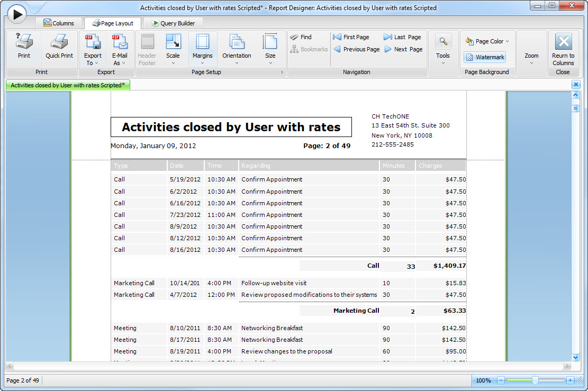Expand the Page Color dropdown arrow
Image resolution: width=588 pixels, height=391 pixels.
tap(508, 41)
